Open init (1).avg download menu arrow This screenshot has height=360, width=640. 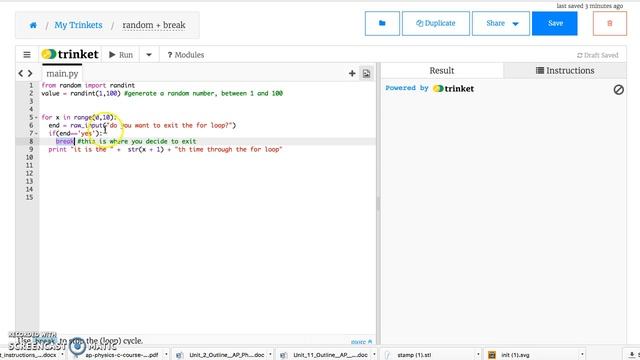(x=582, y=355)
